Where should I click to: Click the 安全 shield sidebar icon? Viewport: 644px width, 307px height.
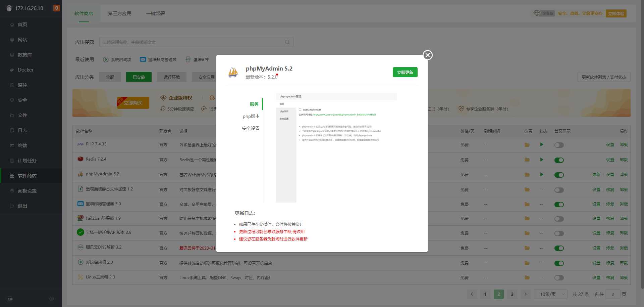pos(12,100)
